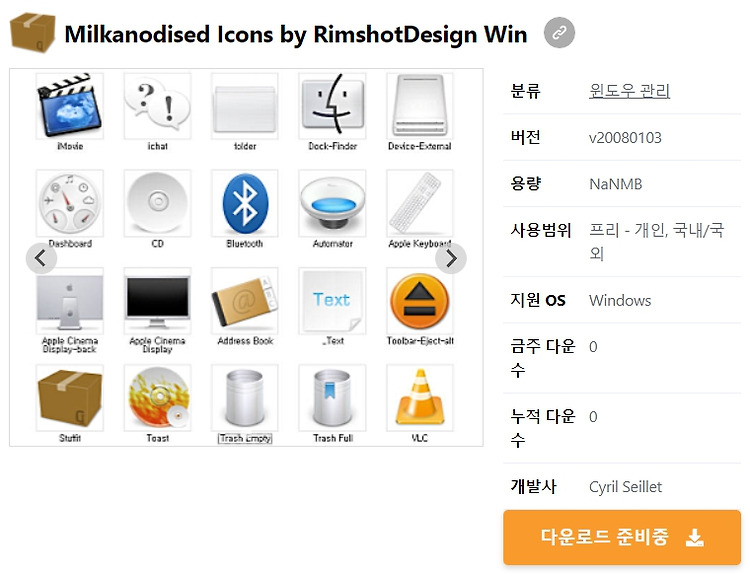Viewport: 750px width, 576px height.
Task: Click the package box icon beside title
Action: (33, 33)
